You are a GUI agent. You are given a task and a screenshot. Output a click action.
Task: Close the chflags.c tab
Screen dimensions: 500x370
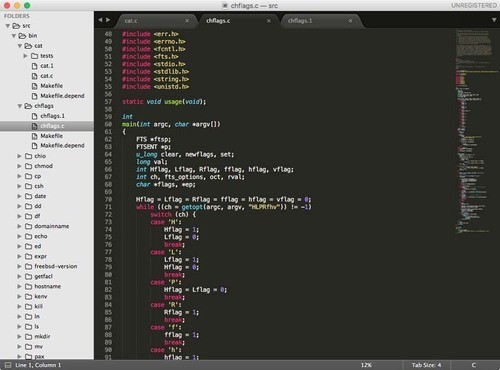pos(269,21)
